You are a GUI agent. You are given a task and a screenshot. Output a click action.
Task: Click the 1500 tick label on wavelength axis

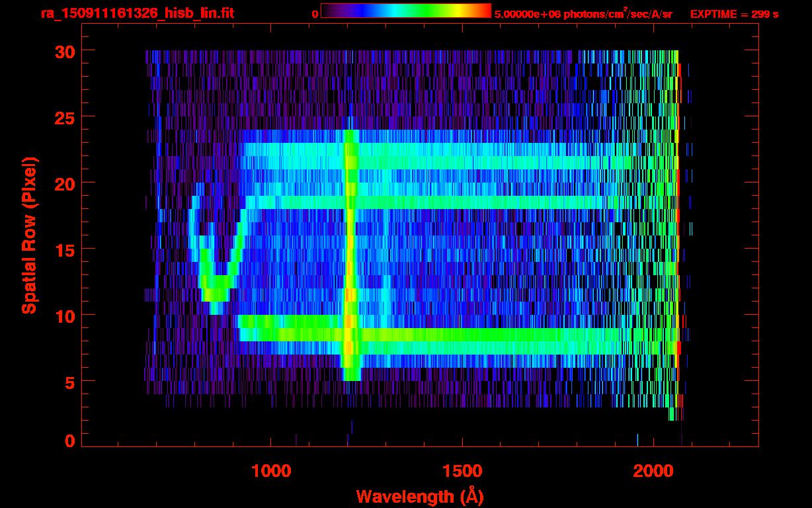coord(462,471)
